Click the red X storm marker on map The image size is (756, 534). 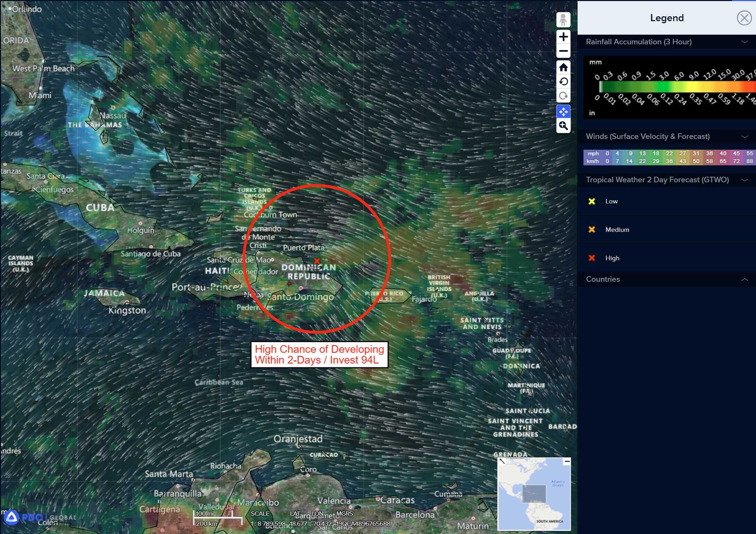point(317,261)
